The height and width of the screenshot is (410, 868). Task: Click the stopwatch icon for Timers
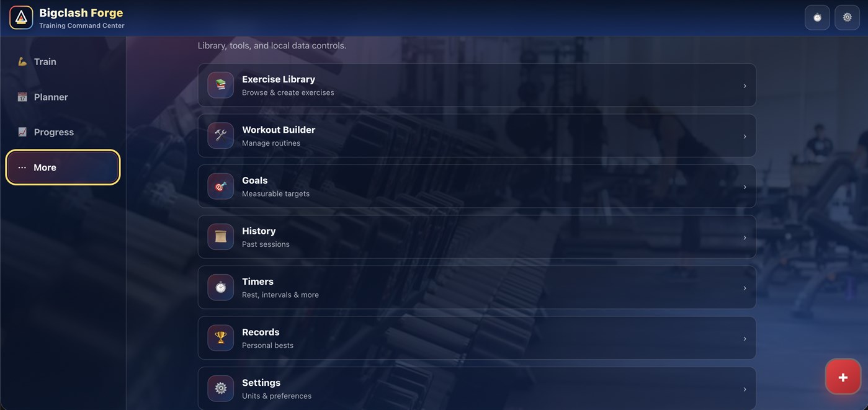[220, 287]
